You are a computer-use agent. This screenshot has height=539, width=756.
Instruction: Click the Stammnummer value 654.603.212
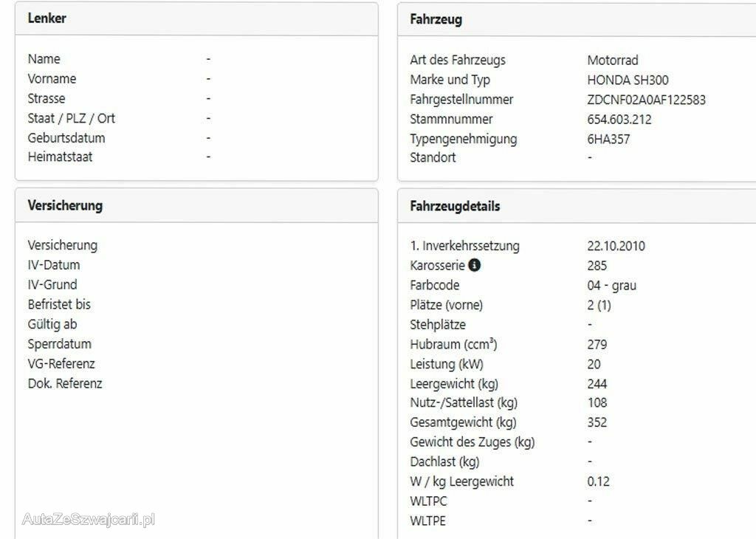(x=619, y=119)
